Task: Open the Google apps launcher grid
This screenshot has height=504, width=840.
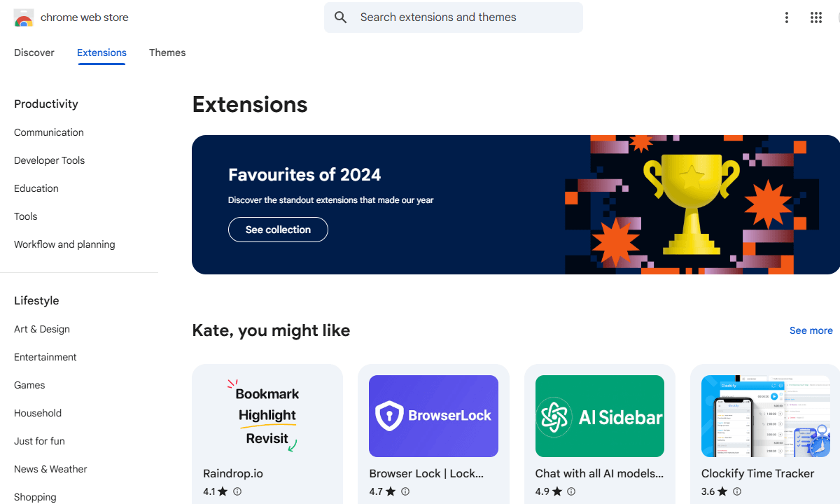Action: [x=816, y=17]
